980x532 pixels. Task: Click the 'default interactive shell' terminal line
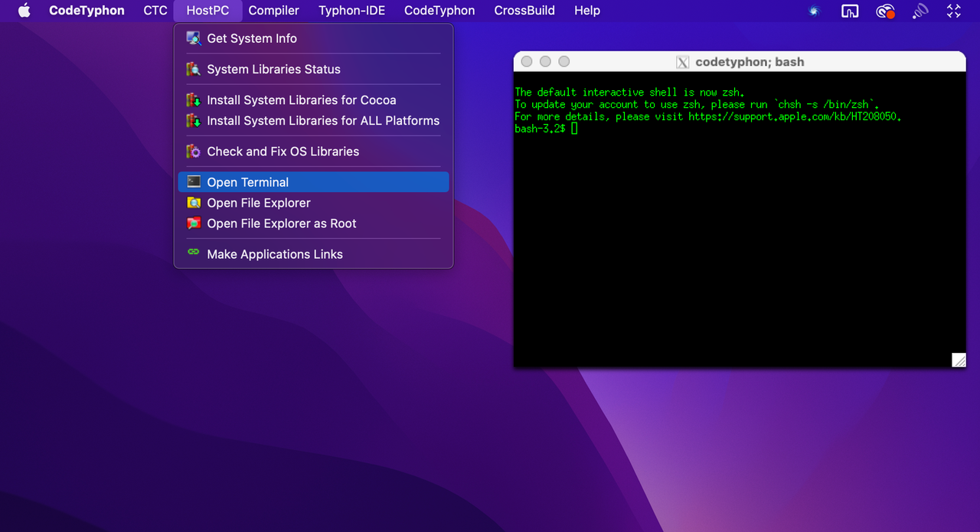(x=629, y=92)
